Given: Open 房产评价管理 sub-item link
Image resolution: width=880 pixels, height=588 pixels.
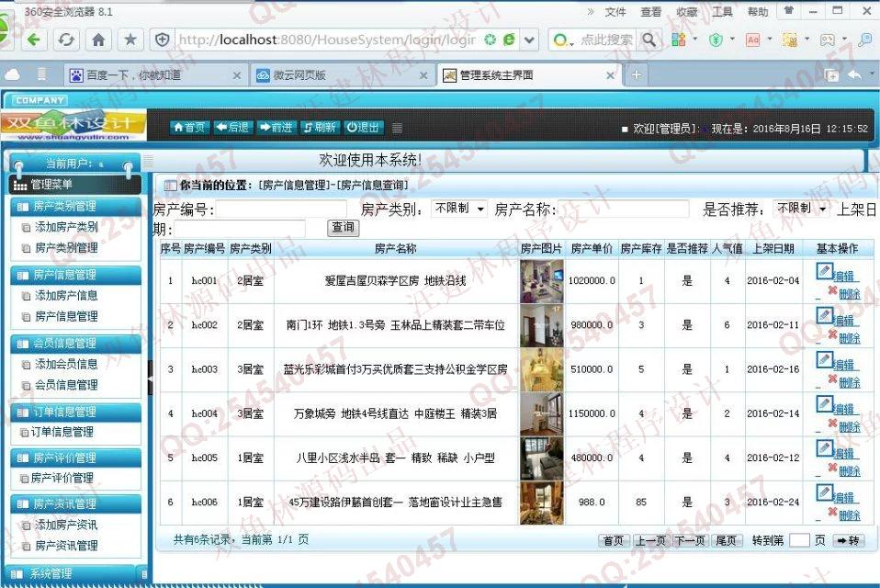Looking at the screenshot, I should [x=62, y=478].
